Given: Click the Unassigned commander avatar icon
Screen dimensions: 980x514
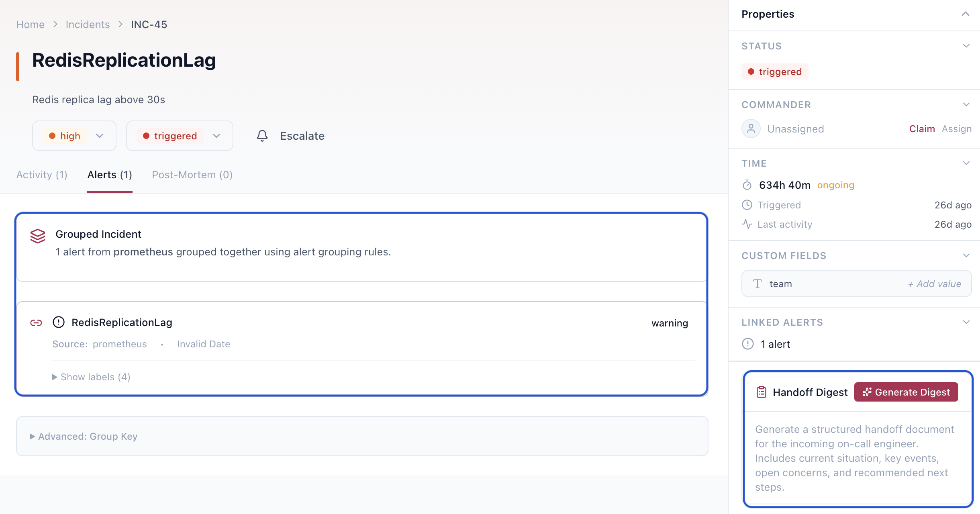Looking at the screenshot, I should coord(751,129).
